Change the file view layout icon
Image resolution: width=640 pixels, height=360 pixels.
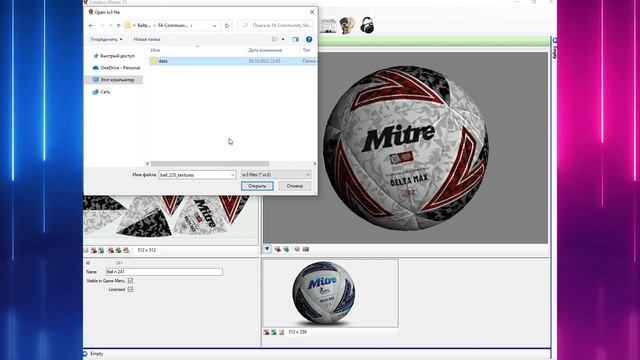275,39
